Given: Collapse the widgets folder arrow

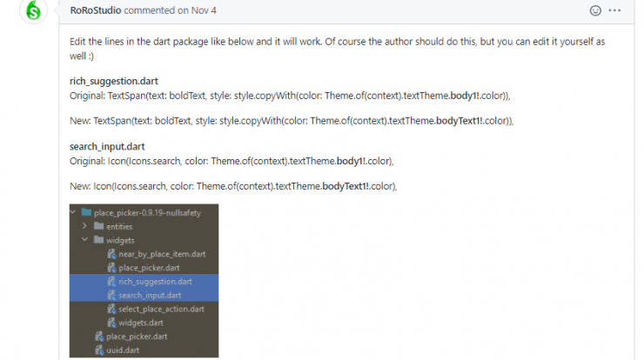Looking at the screenshot, I should point(84,239).
